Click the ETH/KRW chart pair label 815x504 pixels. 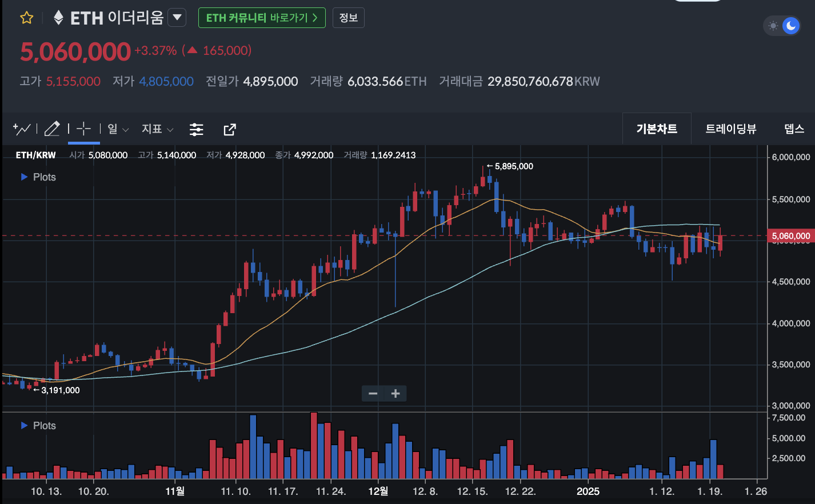[x=36, y=155]
